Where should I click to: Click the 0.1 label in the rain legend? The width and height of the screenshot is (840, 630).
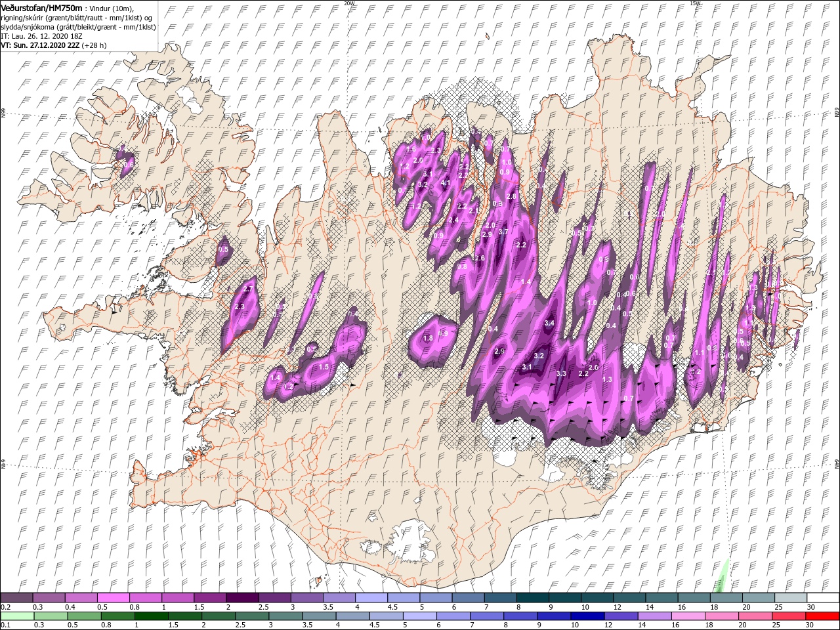click(x=5, y=625)
